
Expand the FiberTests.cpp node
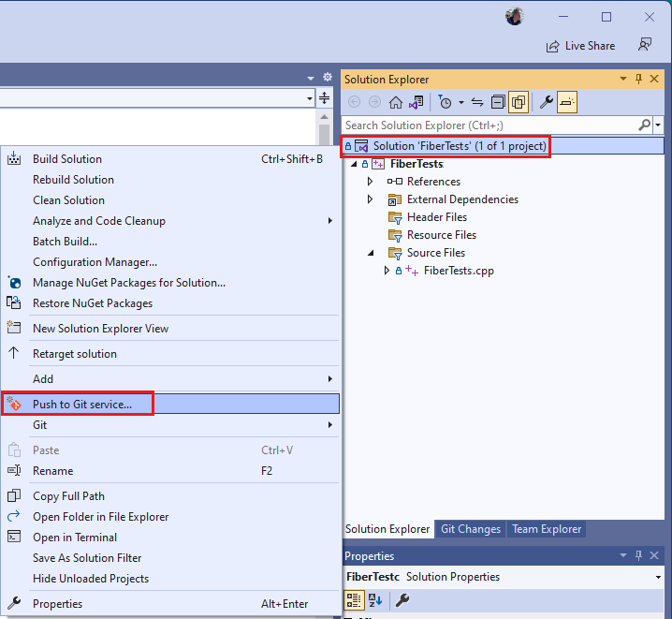coord(387,271)
